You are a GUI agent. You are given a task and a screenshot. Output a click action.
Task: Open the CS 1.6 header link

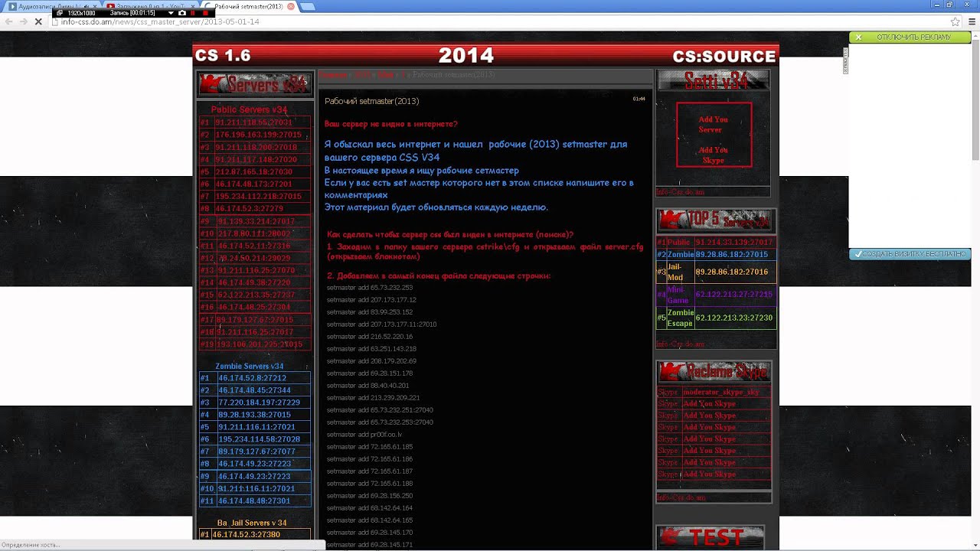pos(223,56)
